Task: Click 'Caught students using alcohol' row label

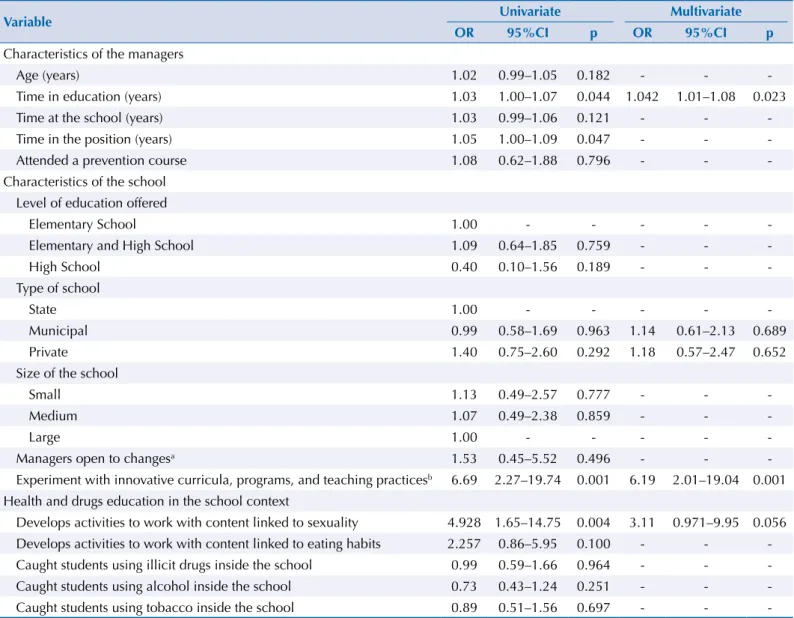Action: pyautogui.click(x=153, y=586)
